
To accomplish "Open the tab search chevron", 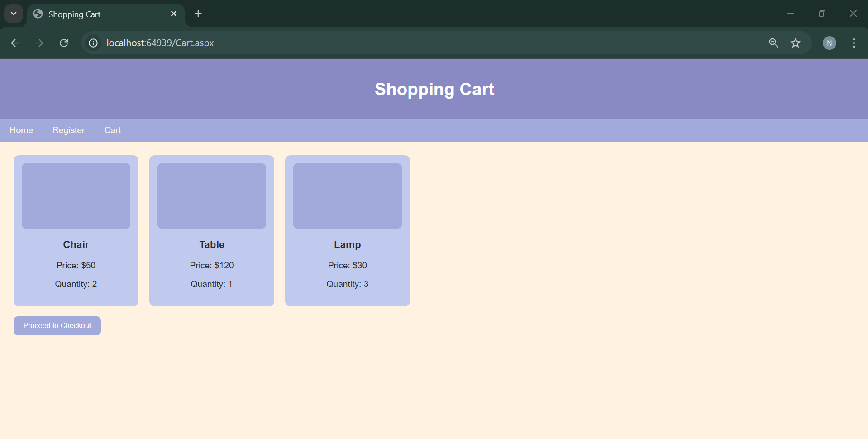I will pyautogui.click(x=13, y=14).
